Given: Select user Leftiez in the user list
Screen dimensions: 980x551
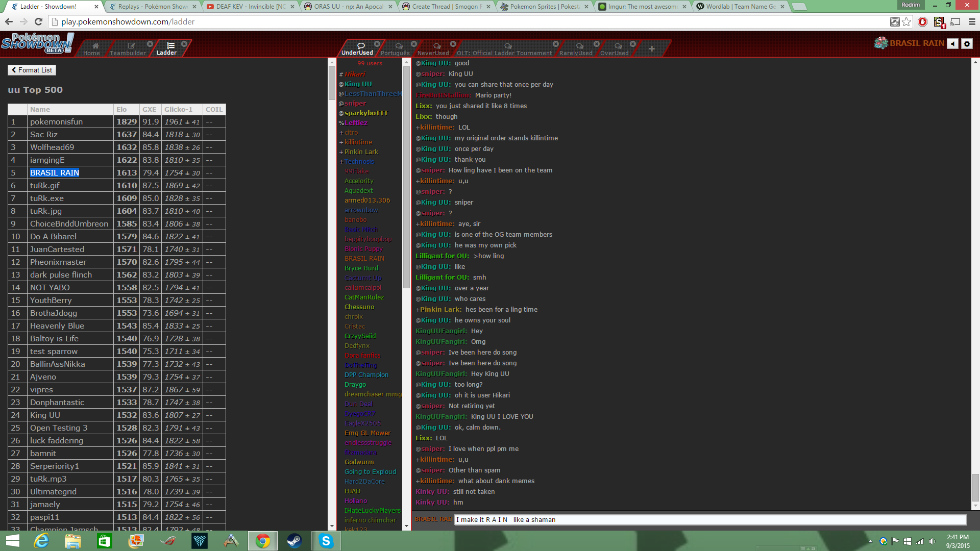Looking at the screenshot, I should [x=356, y=122].
